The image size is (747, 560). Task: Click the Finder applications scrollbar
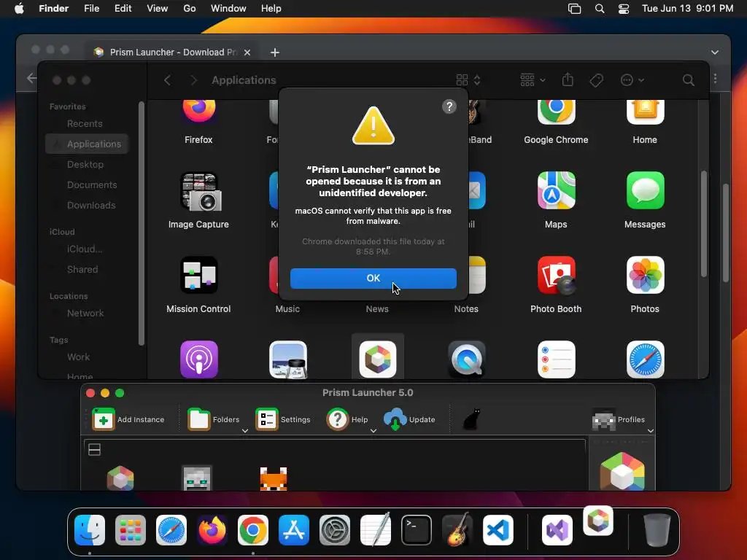click(704, 224)
